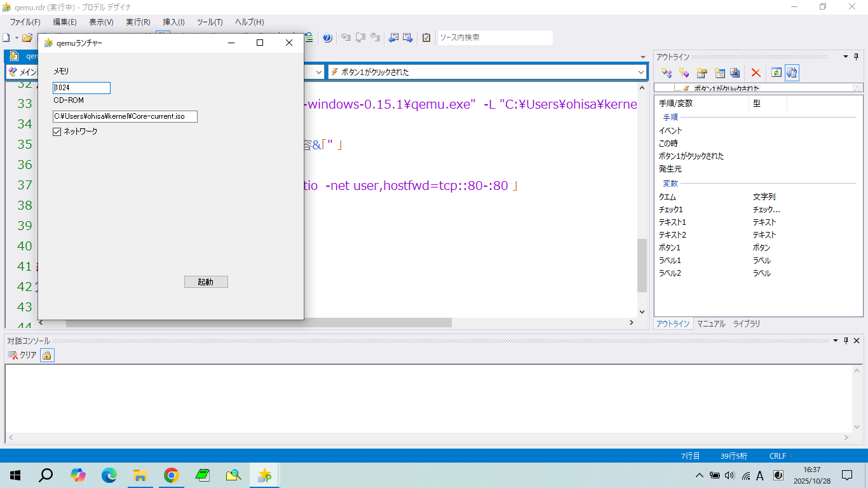
Task: Open the 対話コンソール panel options dropdown arrow
Action: (835, 341)
